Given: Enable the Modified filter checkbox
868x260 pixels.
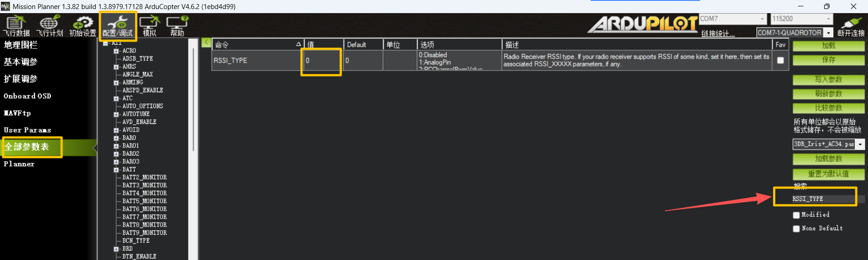Looking at the screenshot, I should [797, 215].
